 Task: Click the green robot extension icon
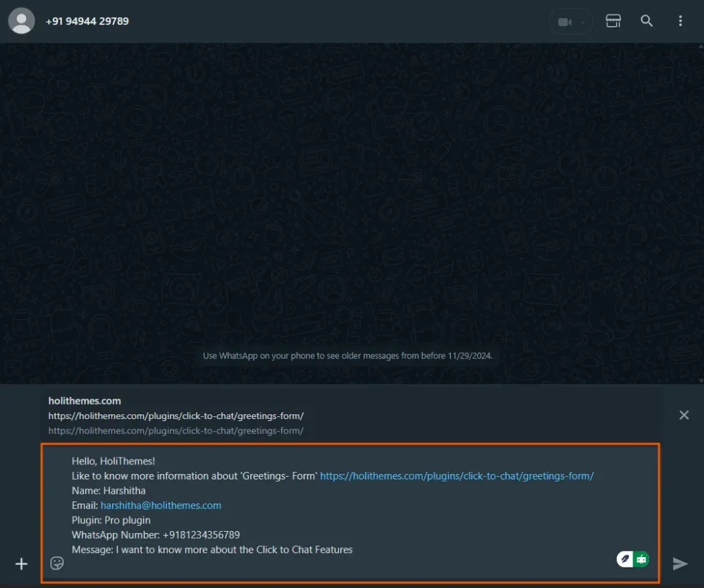pyautogui.click(x=641, y=559)
